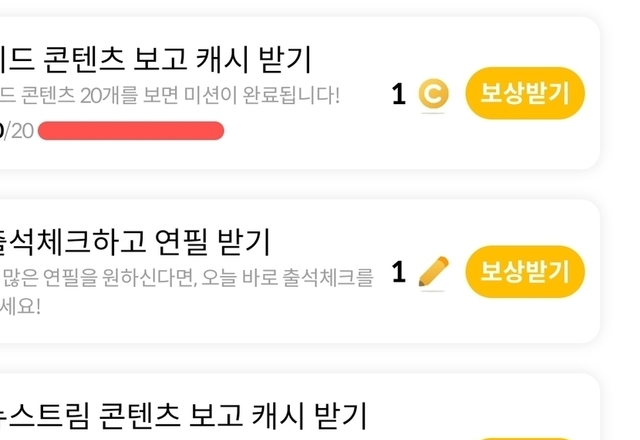
Task: Click the gray gap above the 뉴스트림 card
Action: (300, 358)
